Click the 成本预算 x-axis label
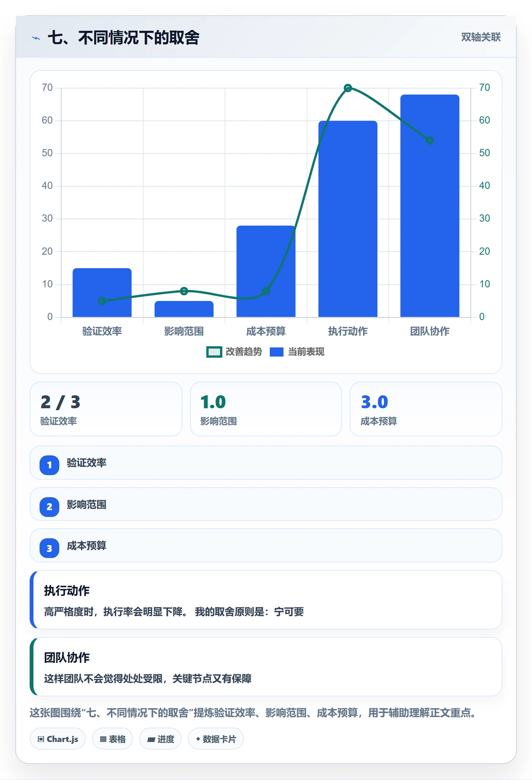 click(266, 331)
